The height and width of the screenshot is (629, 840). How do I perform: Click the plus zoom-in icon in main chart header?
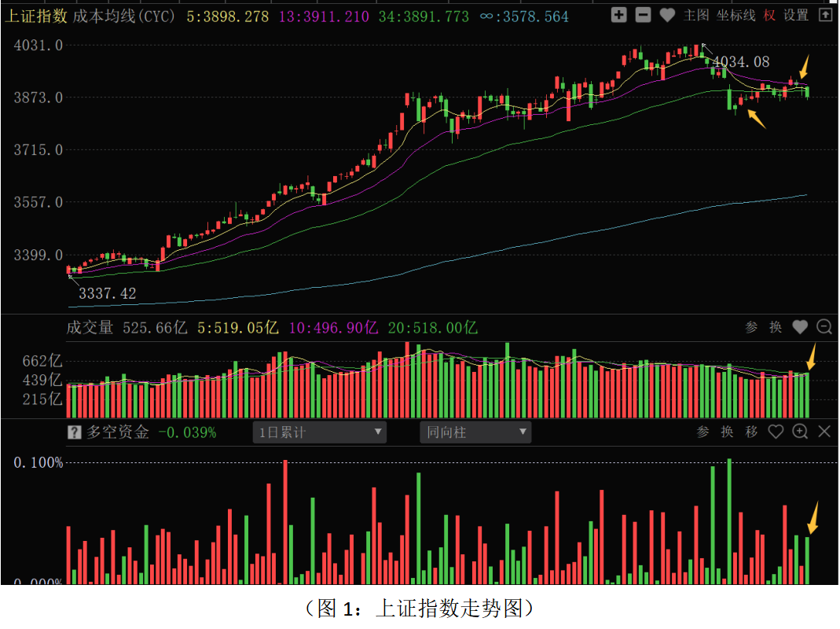point(619,15)
